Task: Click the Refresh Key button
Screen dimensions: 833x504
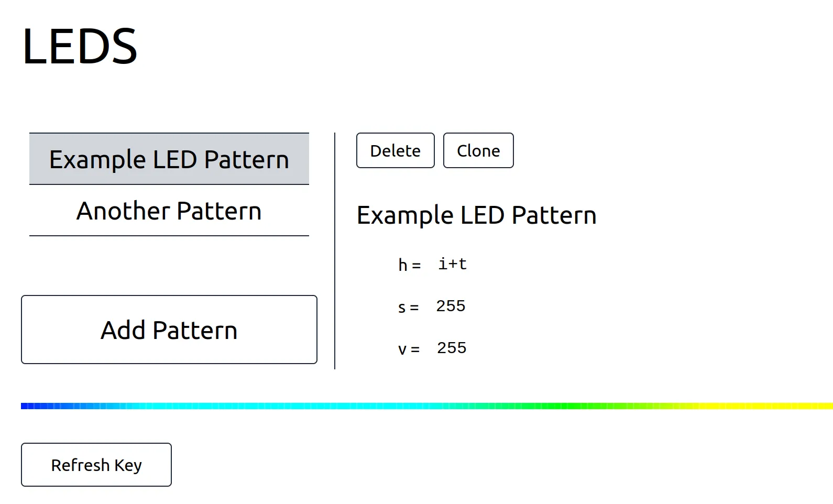Action: tap(96, 465)
